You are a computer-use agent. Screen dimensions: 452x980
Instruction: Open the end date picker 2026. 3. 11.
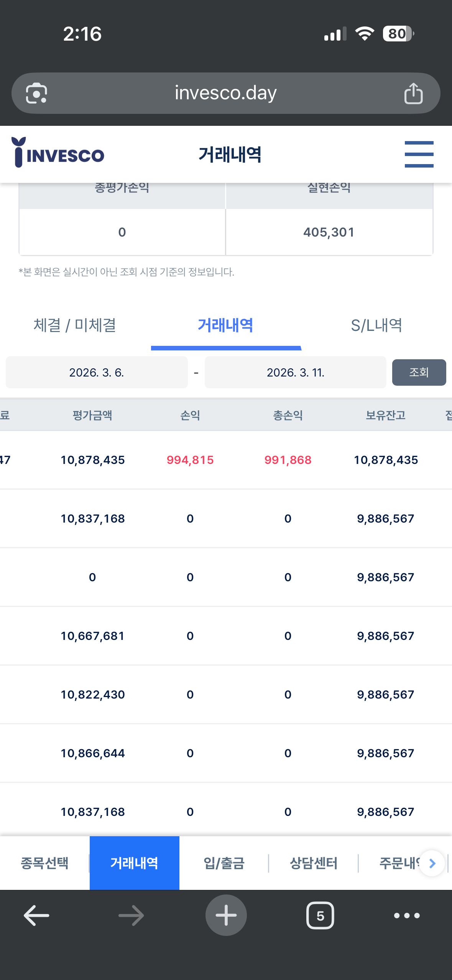point(296,372)
